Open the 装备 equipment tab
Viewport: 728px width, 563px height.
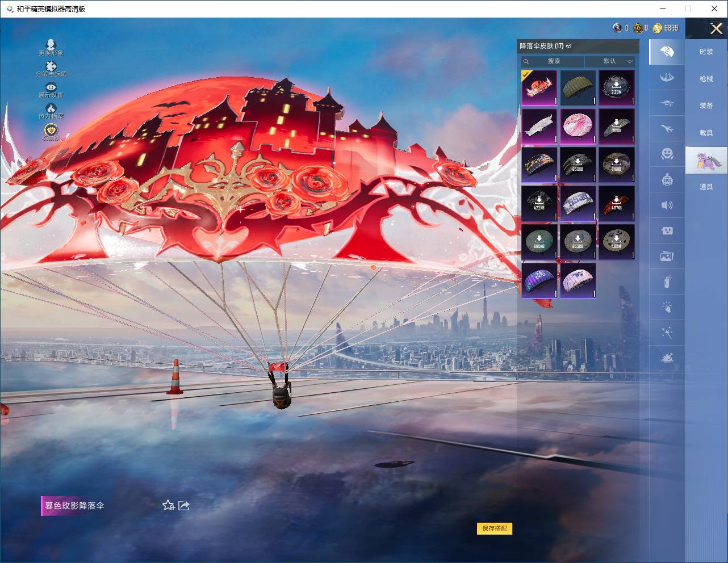click(706, 106)
